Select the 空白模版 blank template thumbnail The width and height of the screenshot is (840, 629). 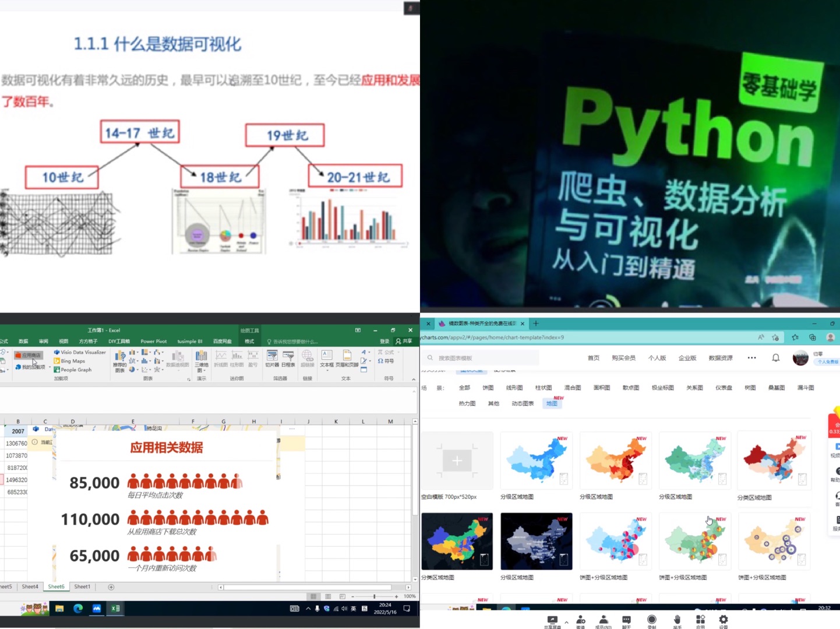[457, 461]
